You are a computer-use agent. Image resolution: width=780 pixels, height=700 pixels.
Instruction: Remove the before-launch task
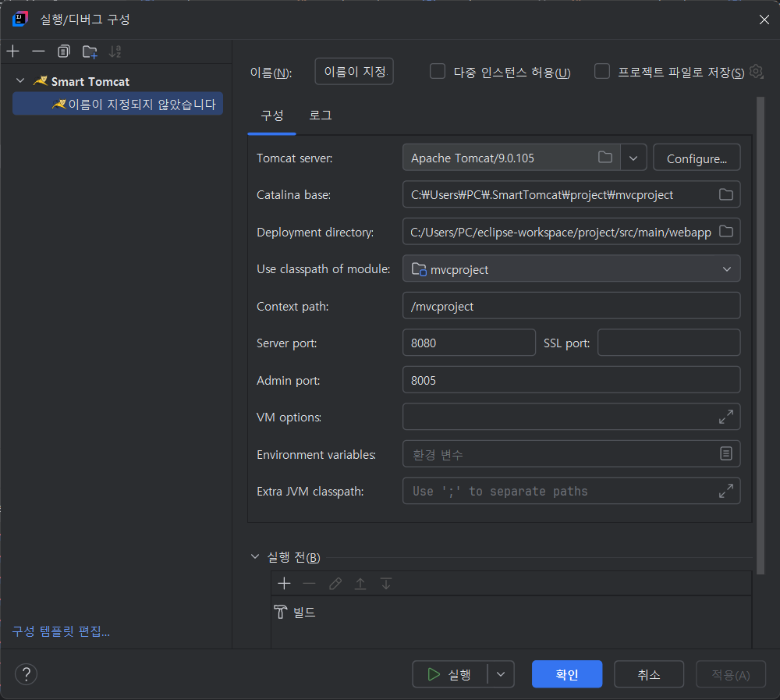[x=309, y=583]
